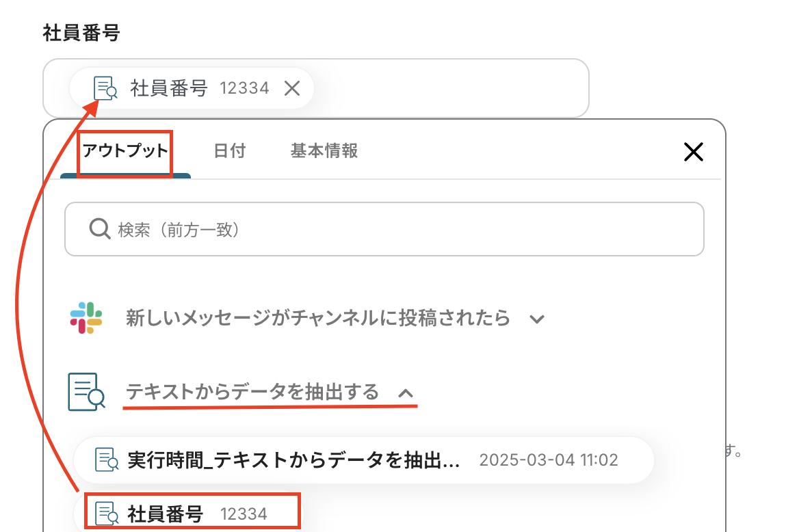Click the icon of the 社員番号 list item
Image resolution: width=799 pixels, height=532 pixels.
coord(106,514)
